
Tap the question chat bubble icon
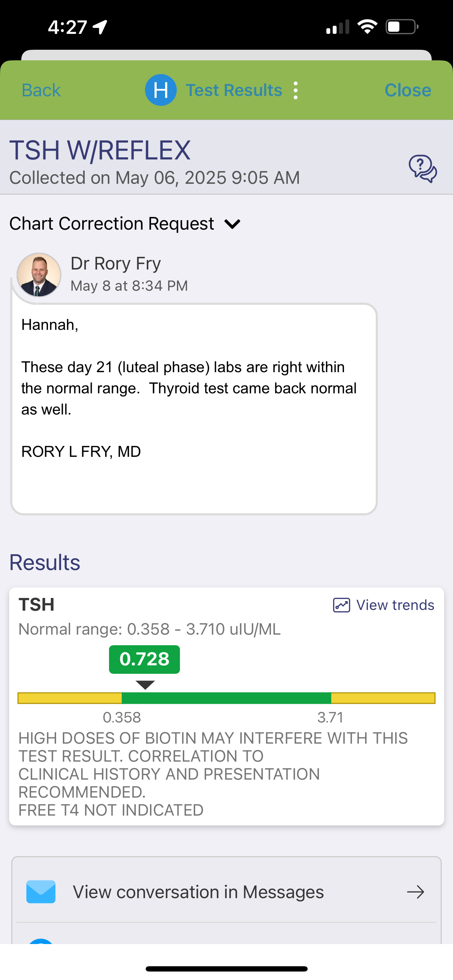tap(423, 169)
